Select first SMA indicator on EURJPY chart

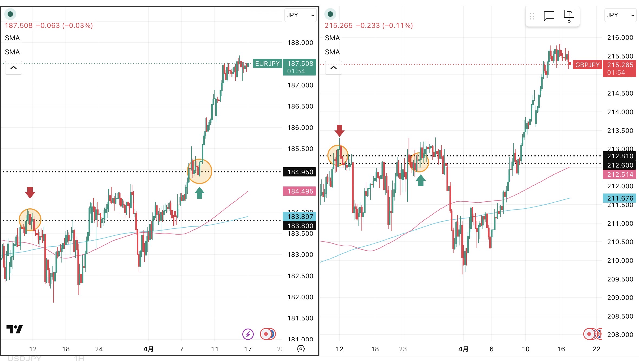pyautogui.click(x=12, y=38)
